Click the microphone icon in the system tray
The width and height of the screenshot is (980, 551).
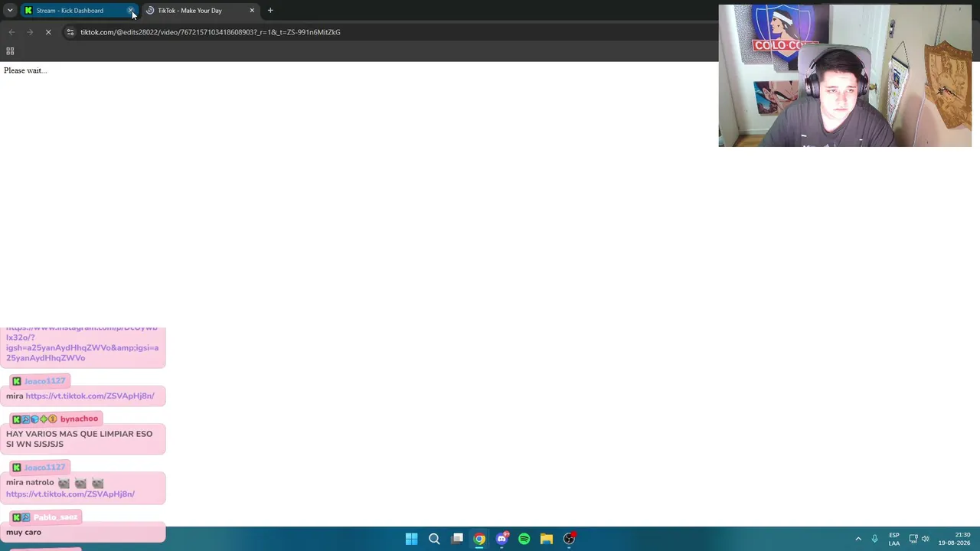pos(874,539)
